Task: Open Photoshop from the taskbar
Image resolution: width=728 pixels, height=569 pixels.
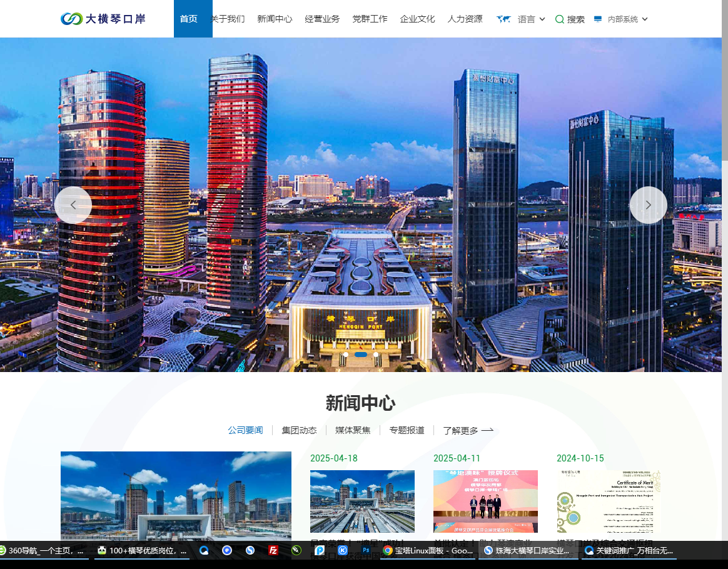Action: coord(367,550)
